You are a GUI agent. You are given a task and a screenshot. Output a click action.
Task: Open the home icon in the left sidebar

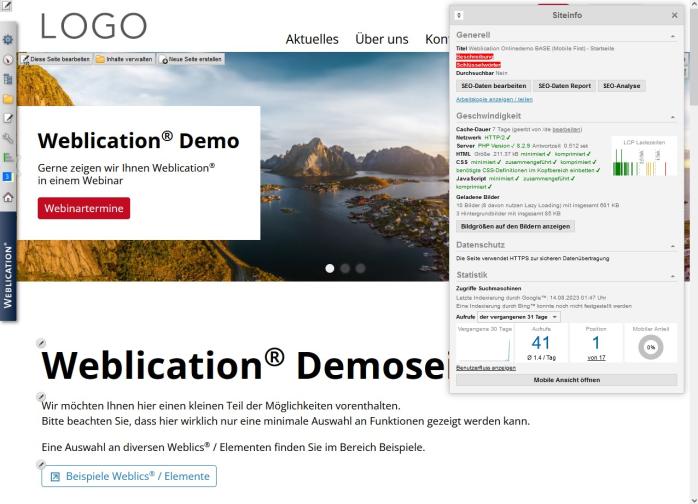[8, 197]
